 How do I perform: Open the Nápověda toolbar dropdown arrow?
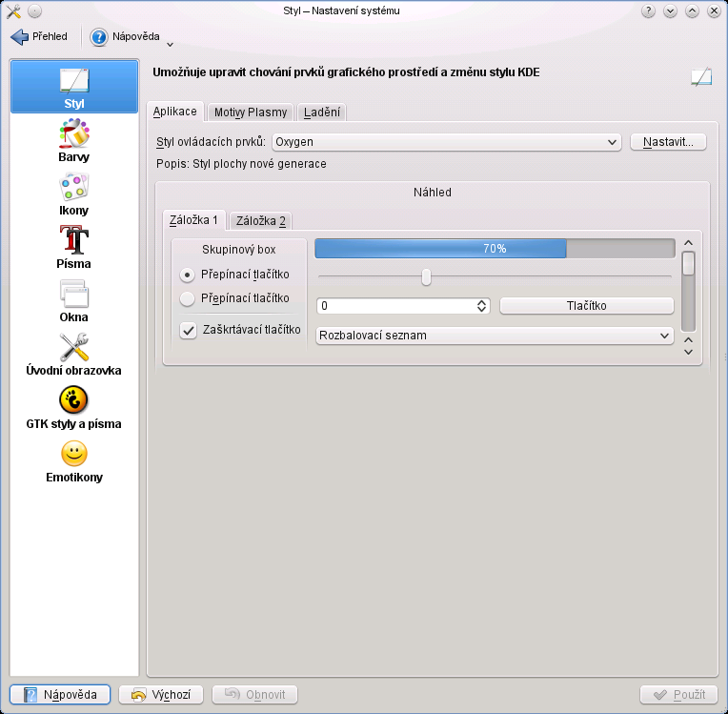pyautogui.click(x=170, y=45)
